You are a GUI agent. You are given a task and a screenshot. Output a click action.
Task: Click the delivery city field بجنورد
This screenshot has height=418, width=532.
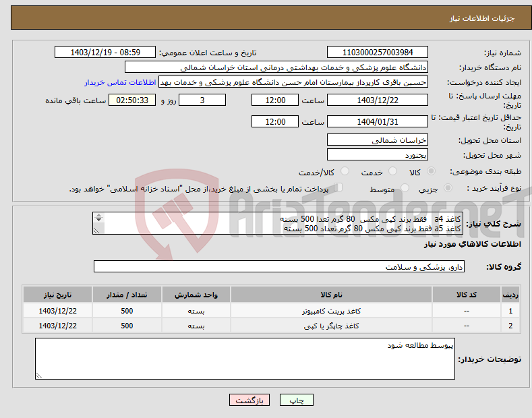click(378, 154)
